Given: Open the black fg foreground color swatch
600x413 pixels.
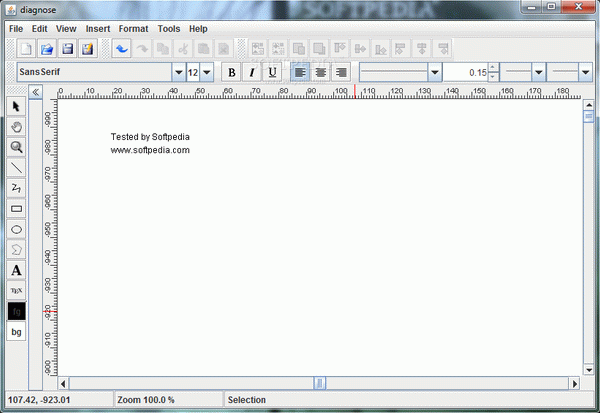Looking at the screenshot, I should click(16, 311).
